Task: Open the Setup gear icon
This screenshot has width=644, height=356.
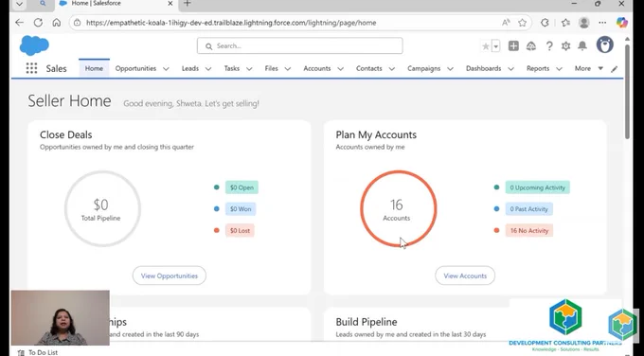Action: [566, 46]
